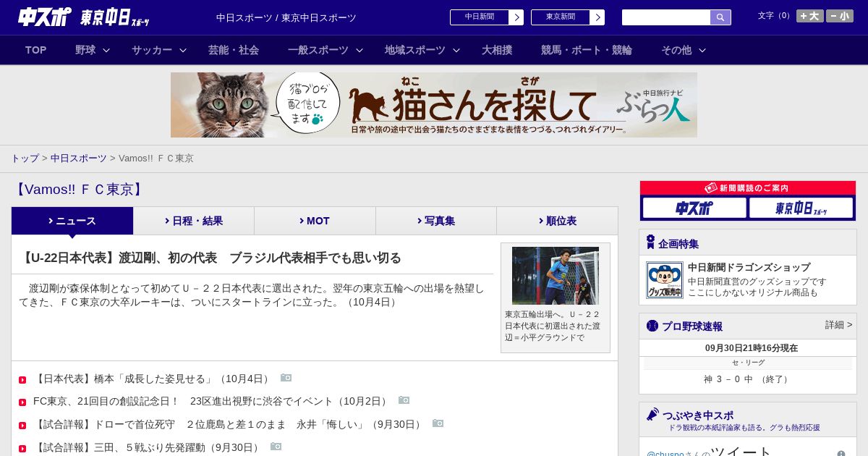Click 新聞購読のご案内 header

[x=748, y=188]
